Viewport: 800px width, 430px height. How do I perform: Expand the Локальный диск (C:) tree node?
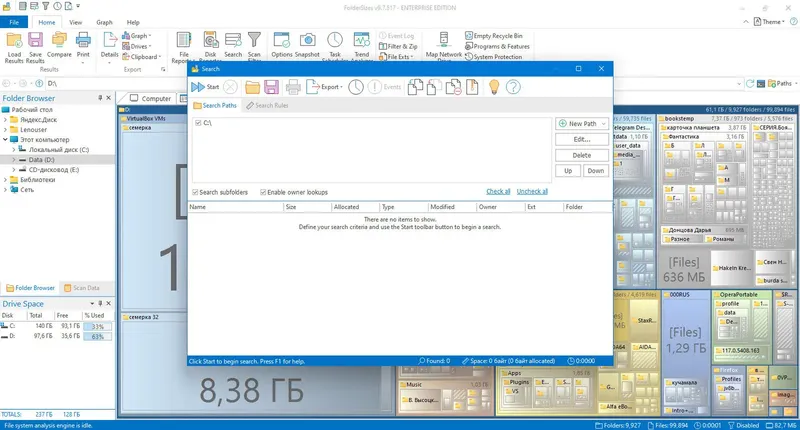[x=14, y=150]
